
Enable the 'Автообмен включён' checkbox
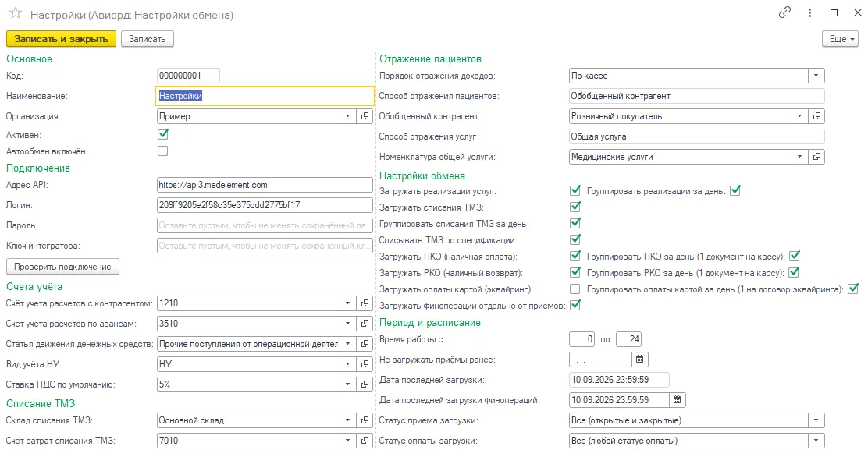pos(162,151)
